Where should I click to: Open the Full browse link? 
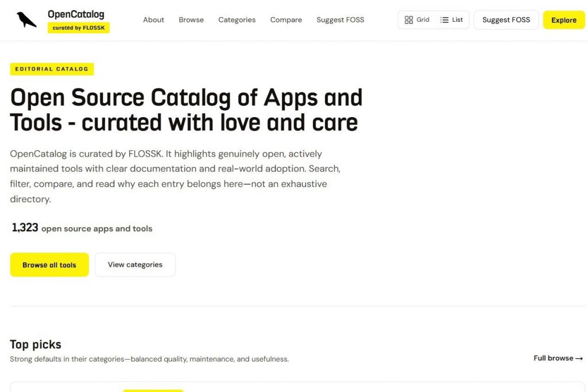click(x=558, y=358)
